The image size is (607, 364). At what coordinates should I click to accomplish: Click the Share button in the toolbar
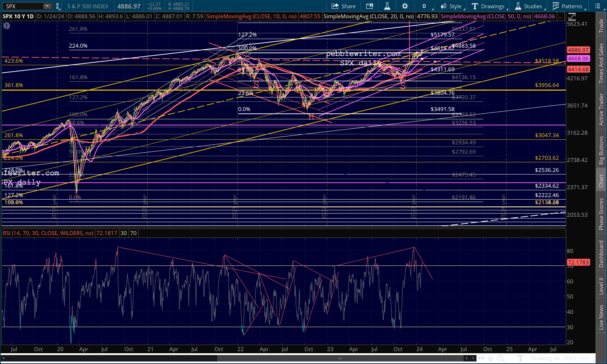(343, 6)
